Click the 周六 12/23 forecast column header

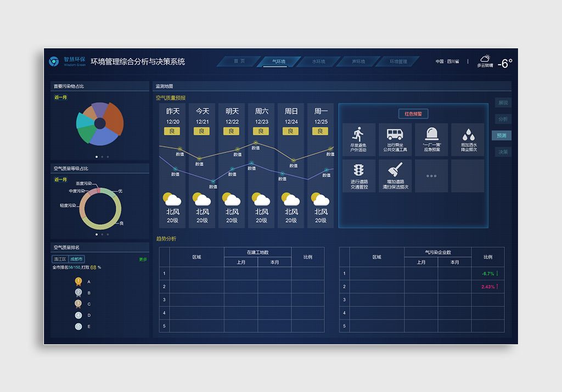pyautogui.click(x=261, y=116)
